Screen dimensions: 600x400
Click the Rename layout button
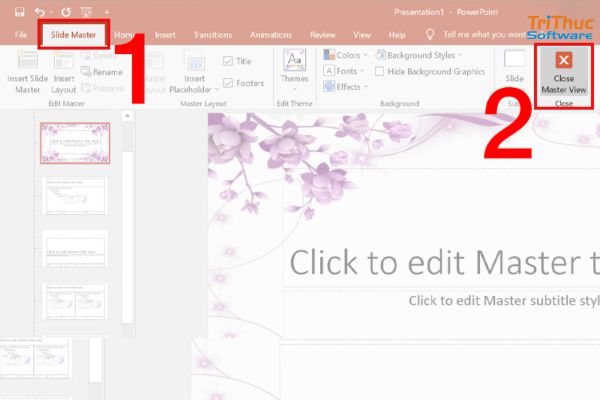102,72
